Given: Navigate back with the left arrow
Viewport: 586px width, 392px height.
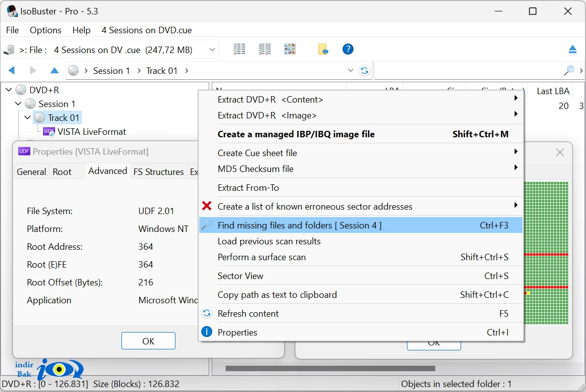Looking at the screenshot, I should 11,70.
